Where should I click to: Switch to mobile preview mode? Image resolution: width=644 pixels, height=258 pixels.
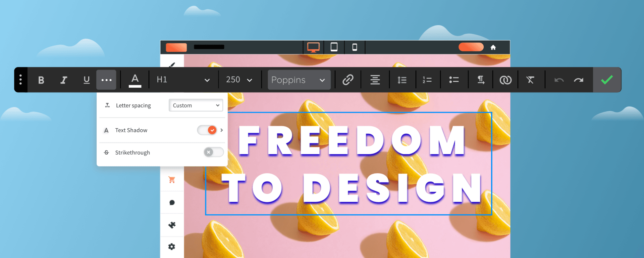[355, 47]
